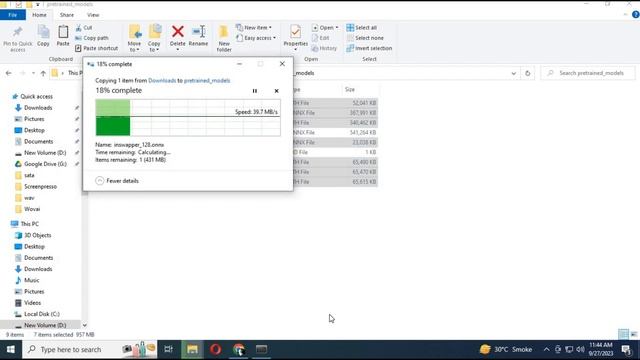Screen dimensions: 640x360
Task: Go back with navigation arrow
Action: [9, 73]
